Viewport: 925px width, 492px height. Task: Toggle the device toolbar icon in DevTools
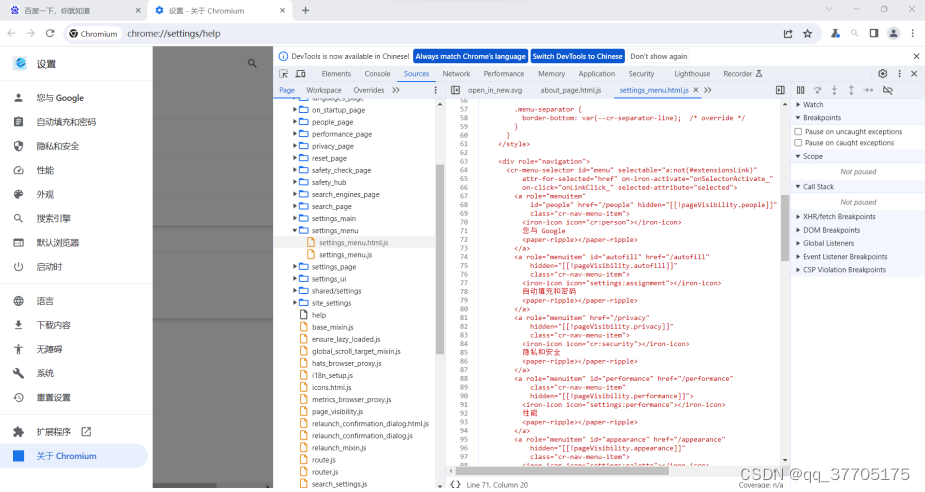[300, 74]
